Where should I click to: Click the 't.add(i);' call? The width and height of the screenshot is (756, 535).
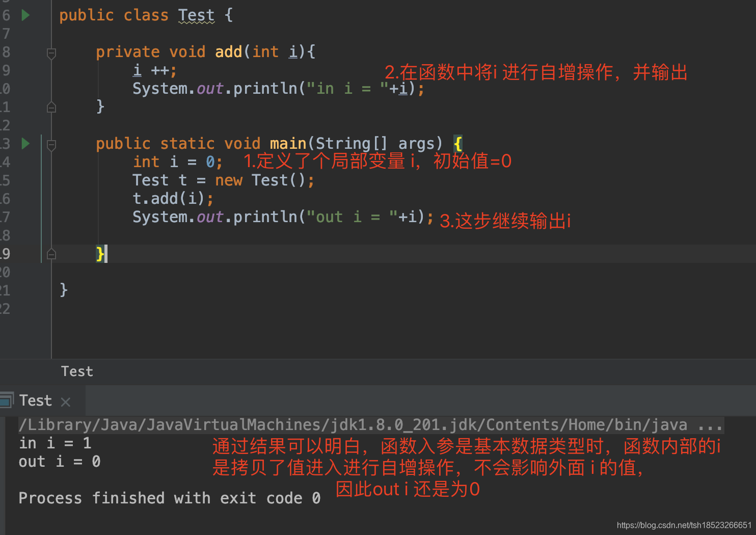pyautogui.click(x=173, y=199)
